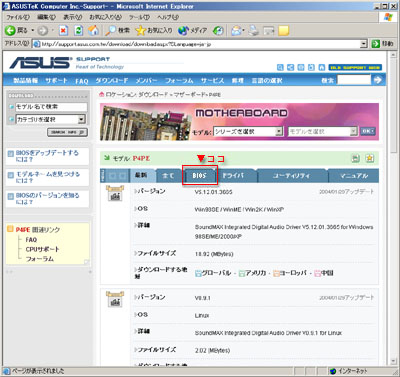Click the home icon left of yellow banner
This screenshot has height=377, width=400.
(x=322, y=67)
